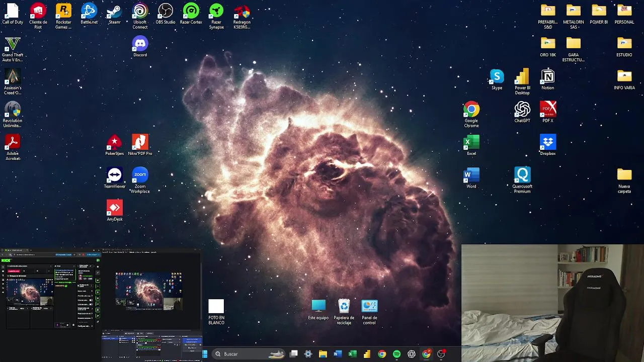
Task: Open the Redragon K585RG keyboard utility
Action: coord(242,16)
